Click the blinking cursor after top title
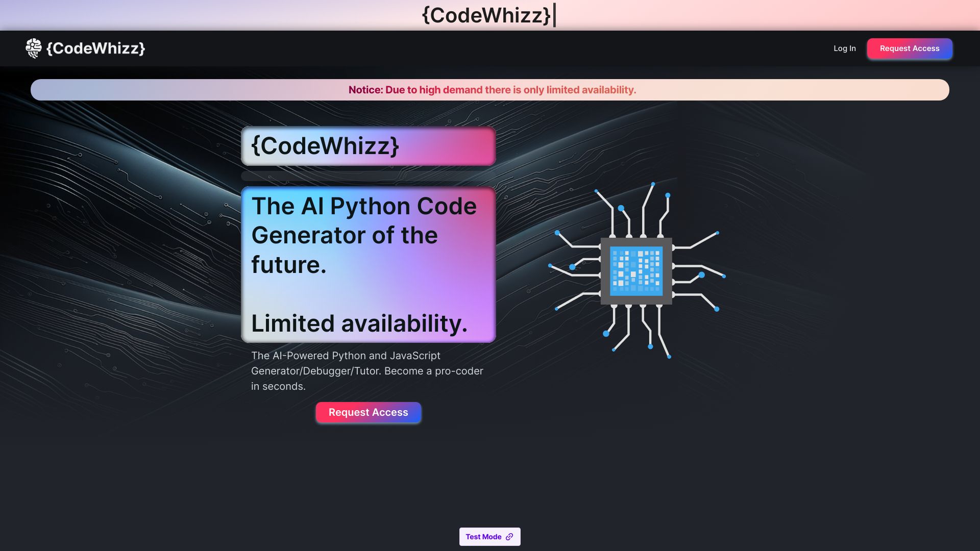Screen dimensions: 980x551 pos(555,15)
